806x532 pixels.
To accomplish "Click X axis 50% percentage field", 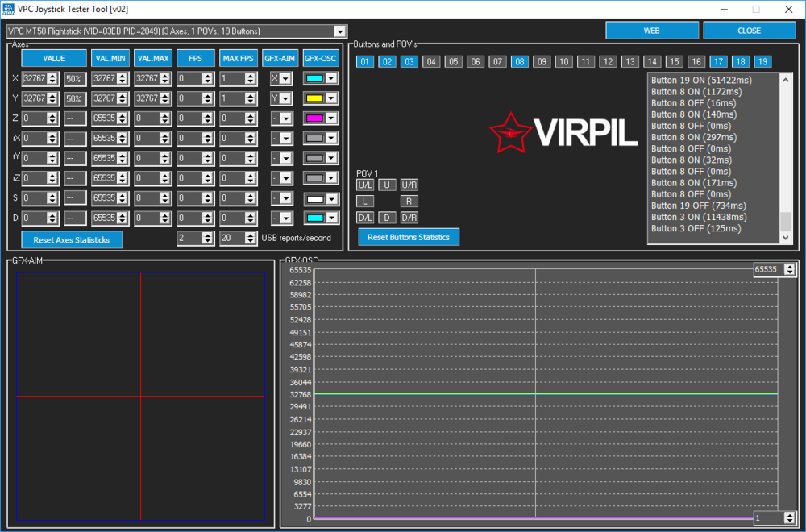I will coord(75,79).
